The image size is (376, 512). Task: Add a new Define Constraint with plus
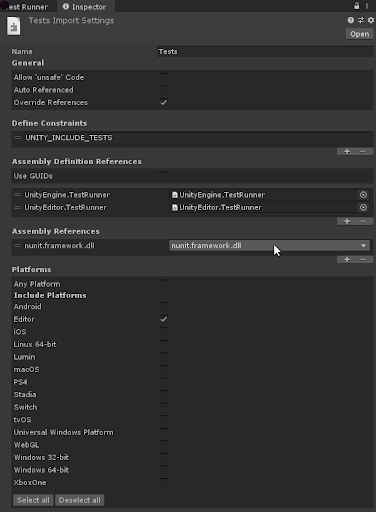[347, 152]
